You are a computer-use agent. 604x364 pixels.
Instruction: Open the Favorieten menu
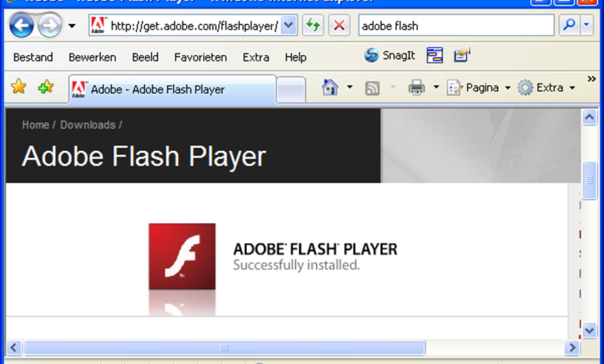(x=201, y=57)
